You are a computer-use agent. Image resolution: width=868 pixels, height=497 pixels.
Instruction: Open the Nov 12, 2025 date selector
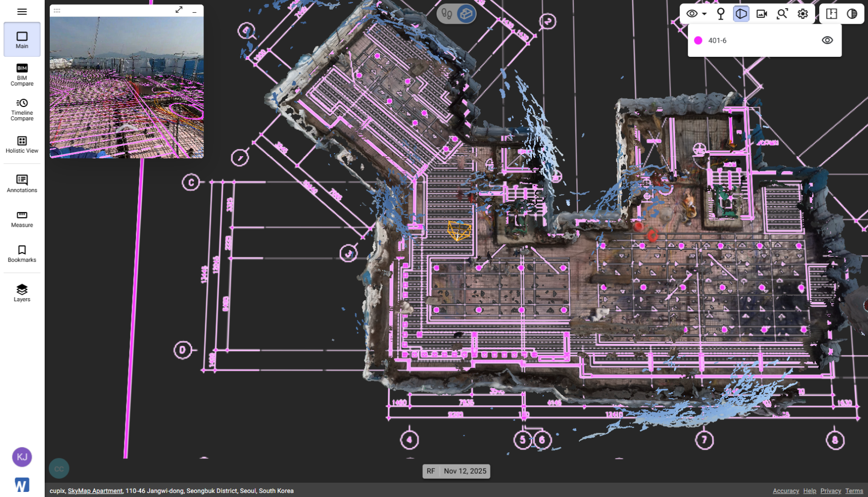(465, 471)
